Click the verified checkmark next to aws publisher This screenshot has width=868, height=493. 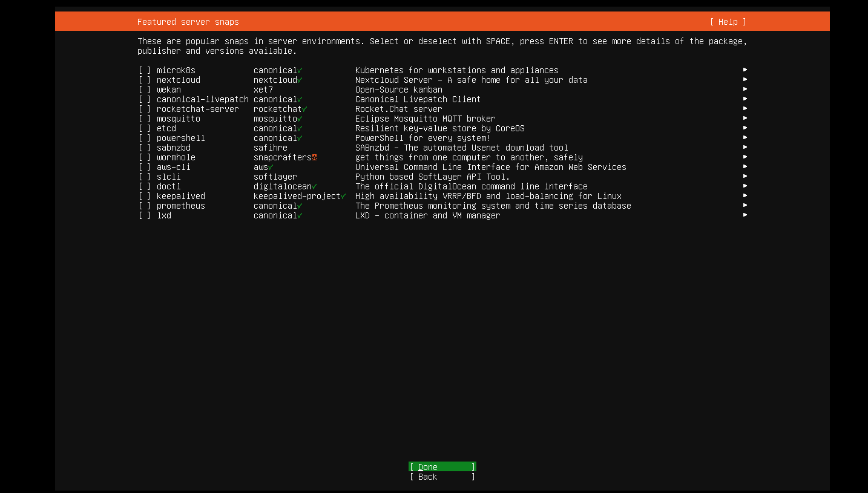(271, 167)
